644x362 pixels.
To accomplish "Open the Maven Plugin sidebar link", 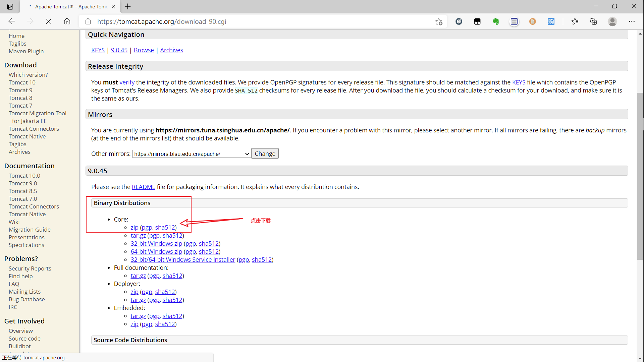I will point(26,51).
